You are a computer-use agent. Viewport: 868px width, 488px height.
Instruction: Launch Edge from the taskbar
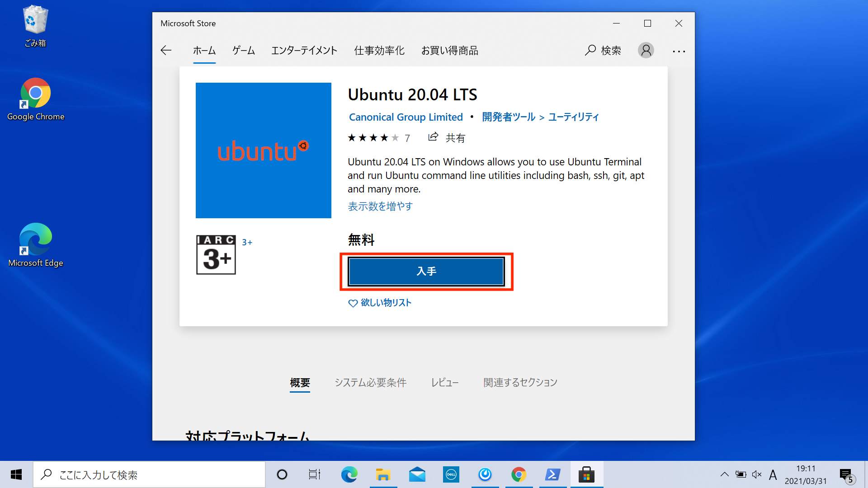349,474
